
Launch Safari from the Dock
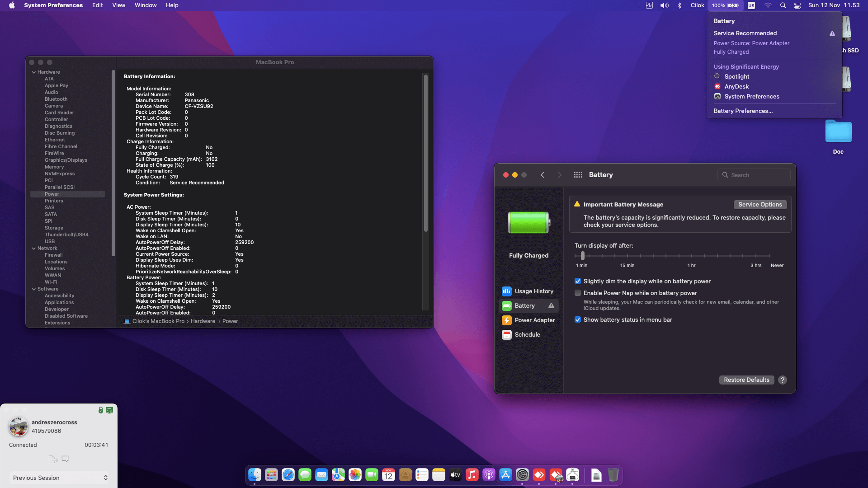pyautogui.click(x=288, y=475)
